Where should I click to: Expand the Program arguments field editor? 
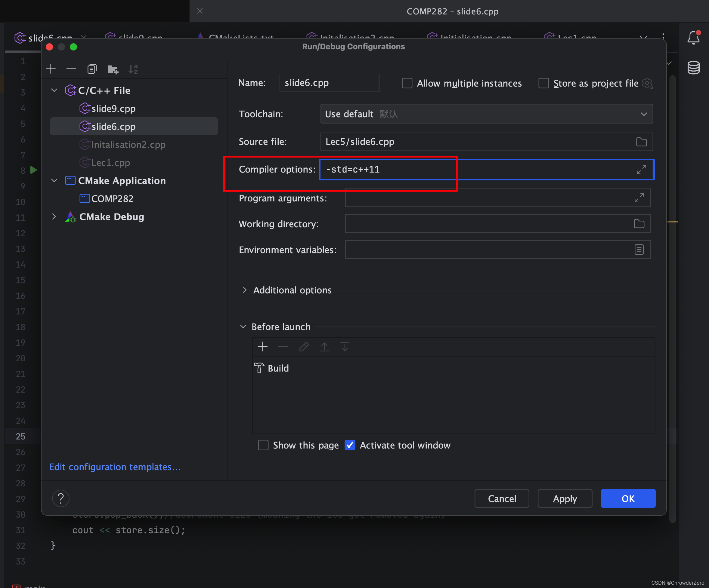639,198
